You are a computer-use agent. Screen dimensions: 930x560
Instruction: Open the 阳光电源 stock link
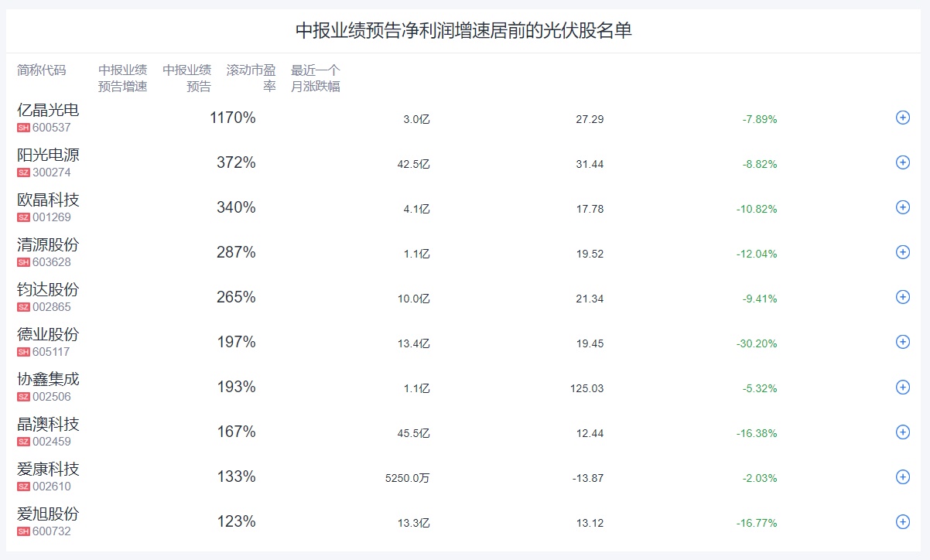point(48,155)
